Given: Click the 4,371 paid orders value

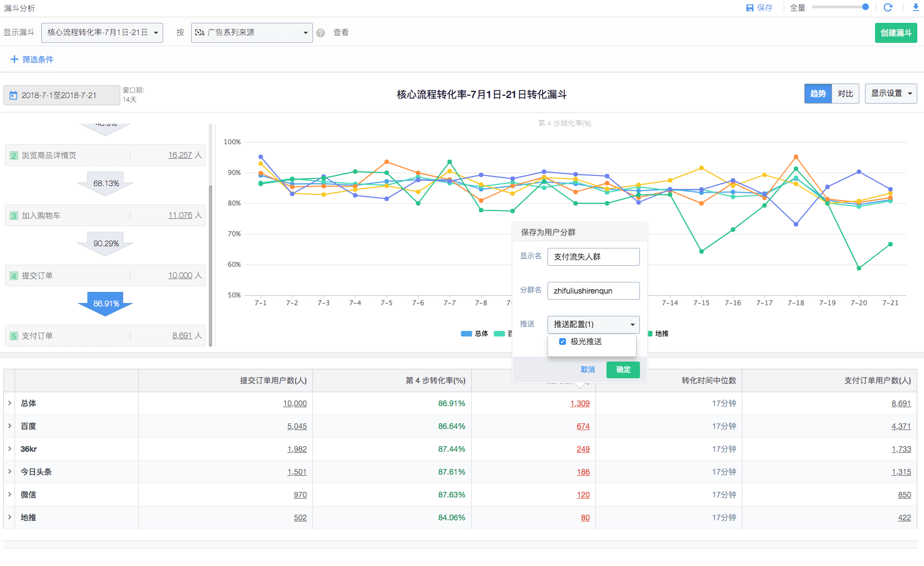Looking at the screenshot, I should click(901, 426).
